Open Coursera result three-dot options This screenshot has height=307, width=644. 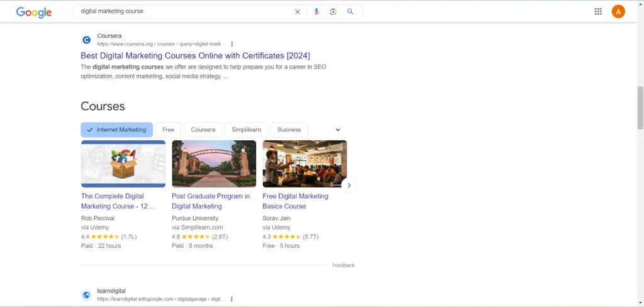(x=231, y=44)
